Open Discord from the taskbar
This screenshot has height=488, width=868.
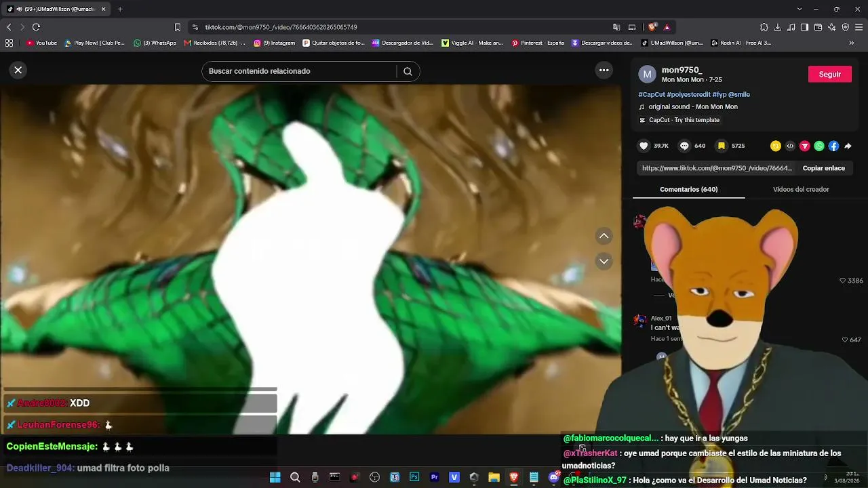[553, 477]
